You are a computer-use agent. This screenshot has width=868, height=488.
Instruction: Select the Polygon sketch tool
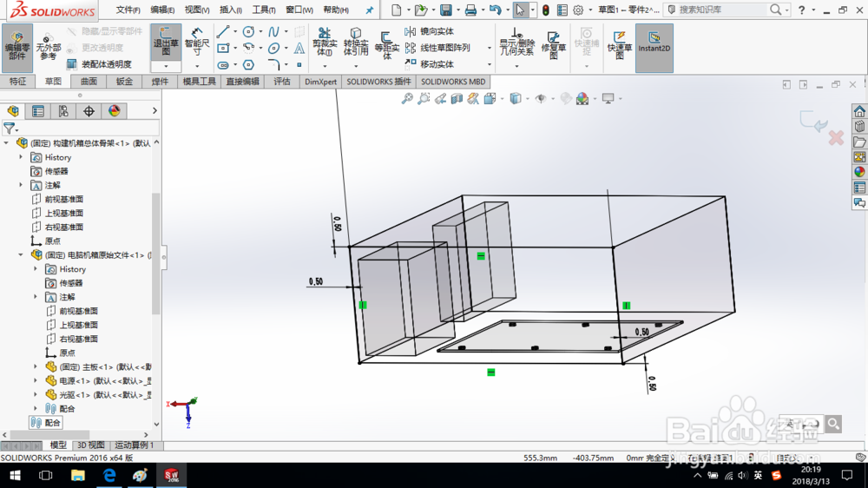coord(248,65)
